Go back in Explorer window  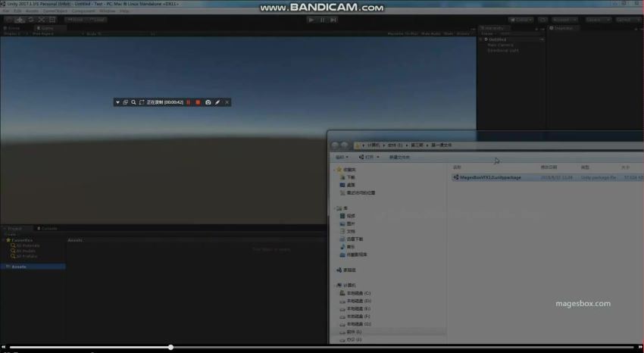(x=335, y=145)
